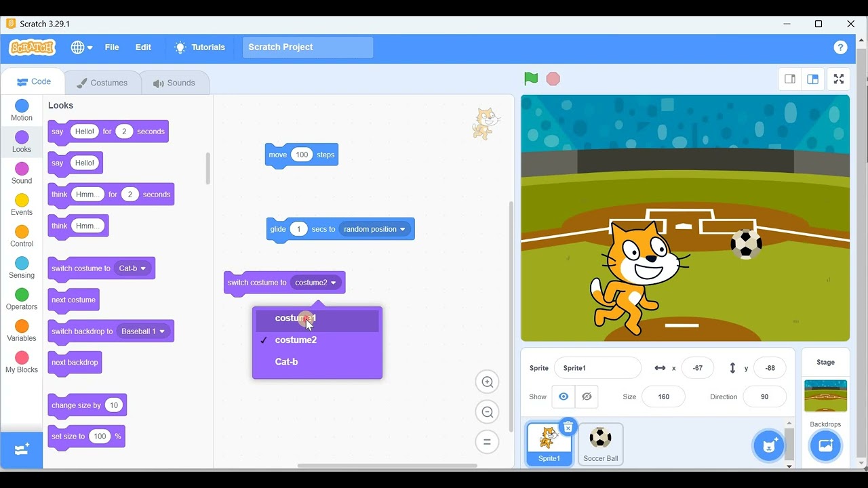868x488 pixels.
Task: Open the Edit menu
Action: 143,47
